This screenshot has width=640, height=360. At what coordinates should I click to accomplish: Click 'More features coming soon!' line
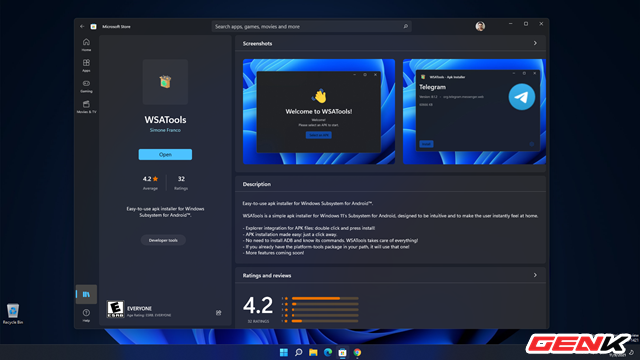273,253
